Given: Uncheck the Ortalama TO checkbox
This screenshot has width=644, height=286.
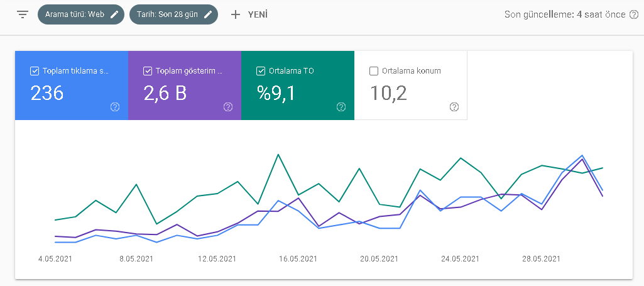Looking at the screenshot, I should 260,71.
